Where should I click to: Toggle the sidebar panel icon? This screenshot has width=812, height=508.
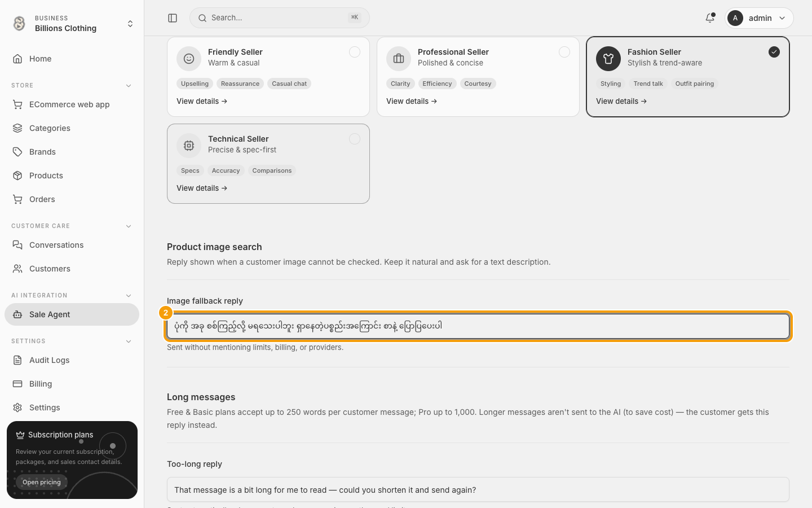click(x=173, y=18)
